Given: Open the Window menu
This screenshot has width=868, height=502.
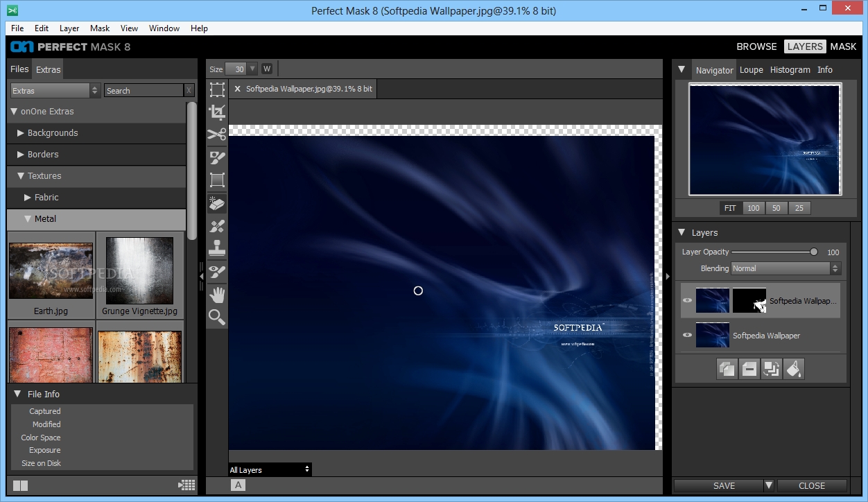Looking at the screenshot, I should coord(164,28).
